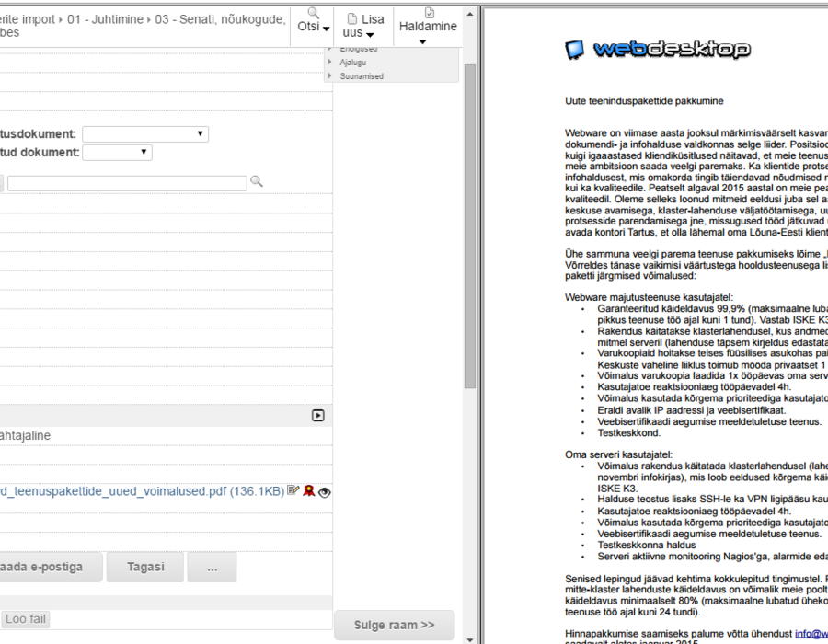Click the scrollbar up arrow of the left pane

[x=470, y=14]
